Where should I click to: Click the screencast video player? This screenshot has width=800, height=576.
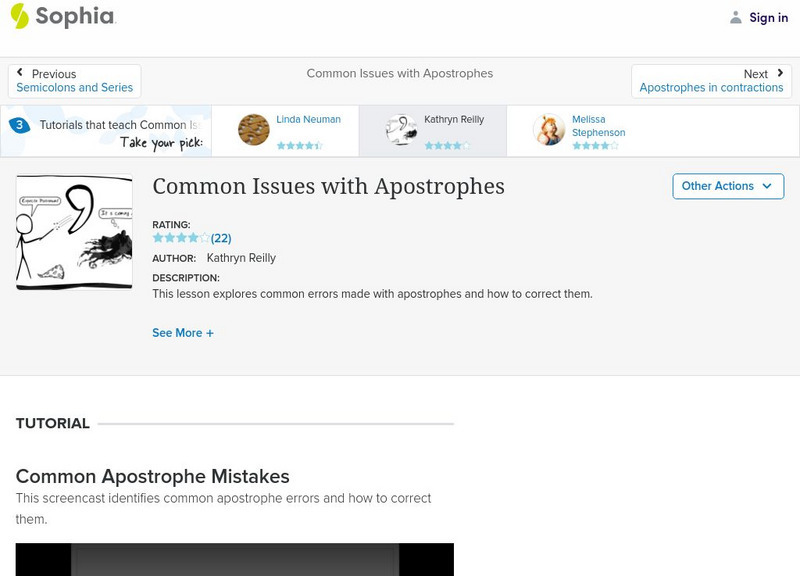pyautogui.click(x=234, y=559)
